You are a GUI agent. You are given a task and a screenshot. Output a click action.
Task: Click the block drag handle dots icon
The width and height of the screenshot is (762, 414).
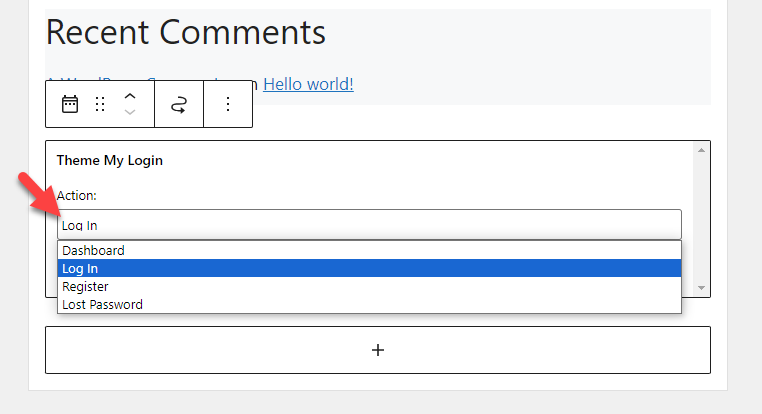pos(100,104)
